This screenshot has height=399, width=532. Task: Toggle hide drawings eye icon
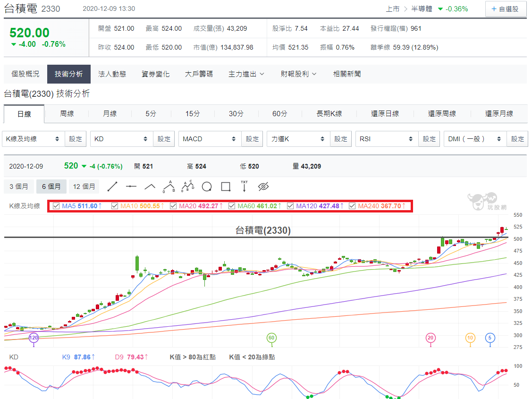[x=263, y=187]
